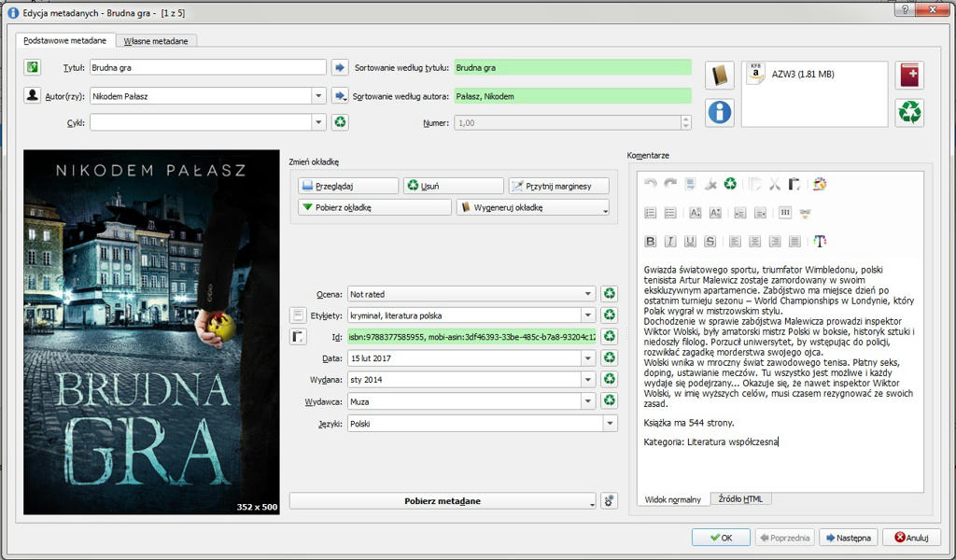The width and height of the screenshot is (956, 560).
Task: Swap title and author with the icon beside Tytuł
Action: 33,67
